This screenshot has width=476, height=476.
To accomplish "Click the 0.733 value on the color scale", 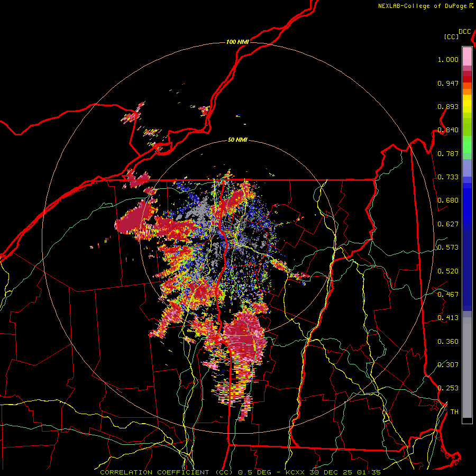I will pos(448,177).
